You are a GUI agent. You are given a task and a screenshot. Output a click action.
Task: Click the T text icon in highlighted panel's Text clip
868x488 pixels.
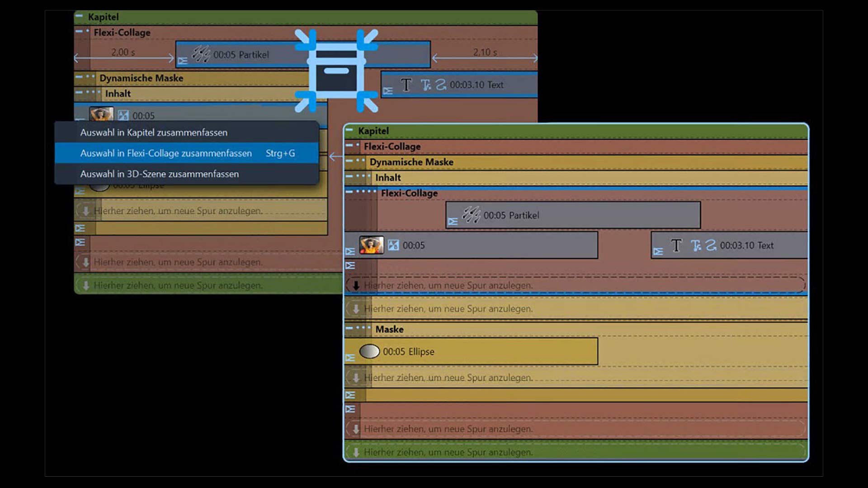click(x=676, y=245)
